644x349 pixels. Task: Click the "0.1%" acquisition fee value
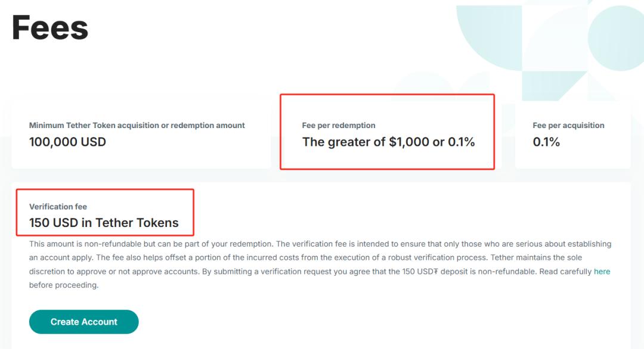pyautogui.click(x=546, y=142)
